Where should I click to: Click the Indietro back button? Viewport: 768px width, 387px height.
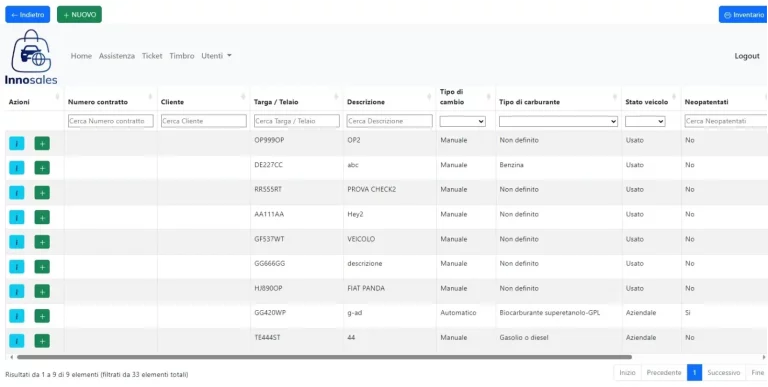click(x=27, y=15)
